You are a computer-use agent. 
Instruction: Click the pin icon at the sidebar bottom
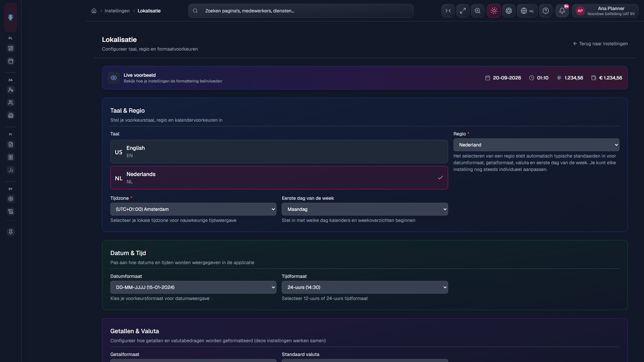[11, 232]
